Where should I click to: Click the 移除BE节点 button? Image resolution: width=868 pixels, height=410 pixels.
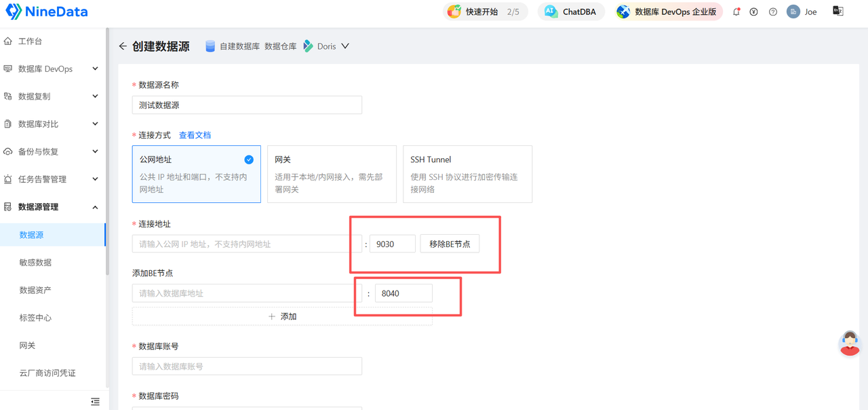tap(450, 244)
